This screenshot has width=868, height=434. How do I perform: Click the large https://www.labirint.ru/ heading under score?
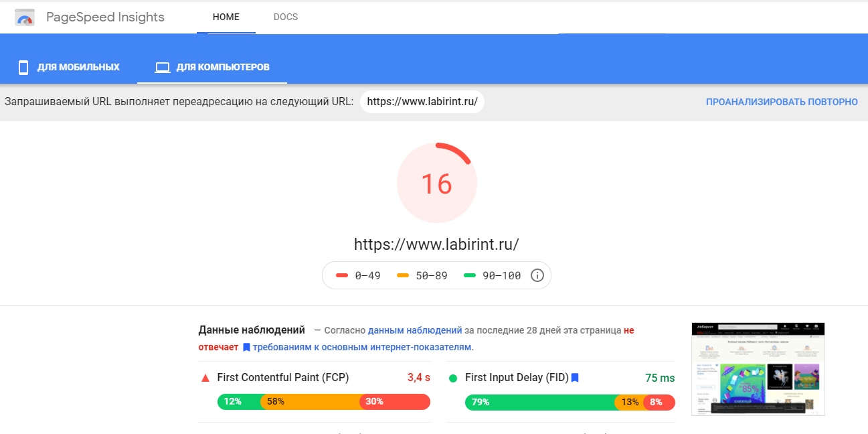coord(436,244)
